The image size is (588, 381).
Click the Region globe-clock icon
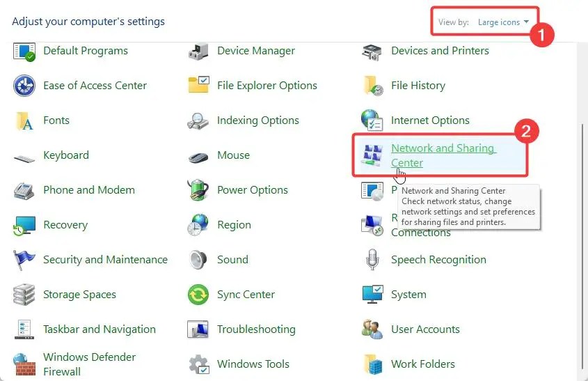[x=198, y=225]
